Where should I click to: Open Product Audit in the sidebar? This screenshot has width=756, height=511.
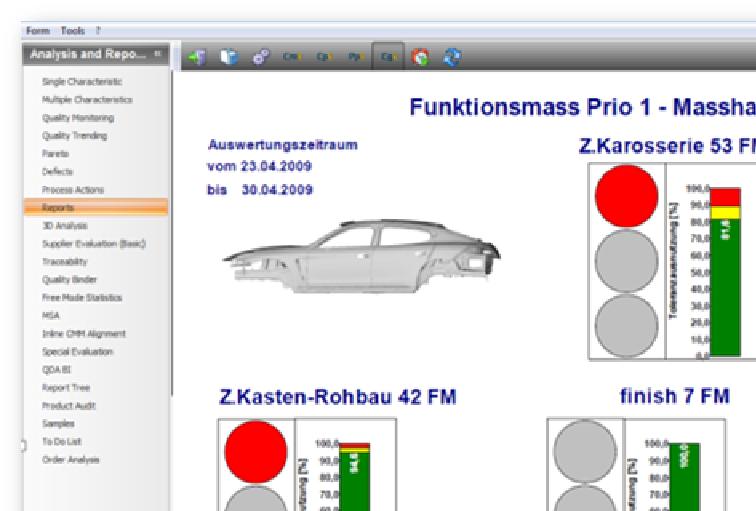pyautogui.click(x=69, y=405)
